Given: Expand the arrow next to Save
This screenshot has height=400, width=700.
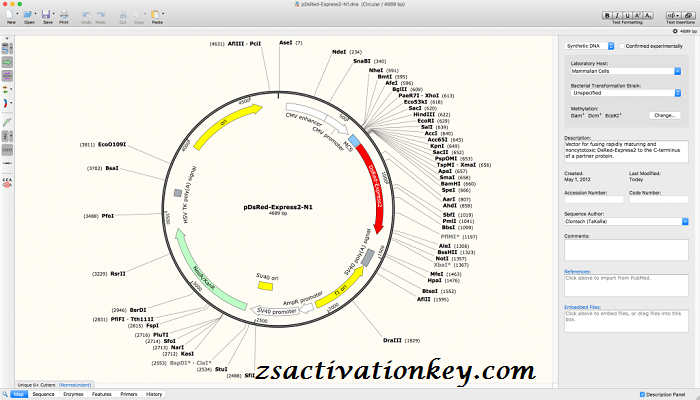Looking at the screenshot, I should [54, 14].
